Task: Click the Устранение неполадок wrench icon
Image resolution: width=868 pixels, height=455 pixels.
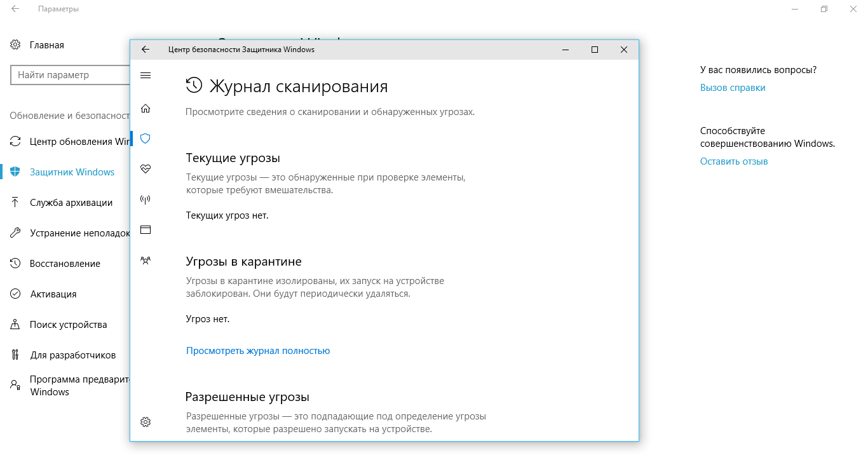Action: tap(15, 233)
